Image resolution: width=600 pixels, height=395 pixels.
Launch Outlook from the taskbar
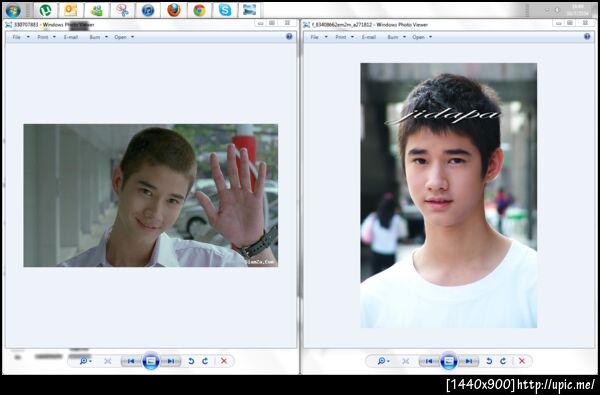click(x=70, y=10)
